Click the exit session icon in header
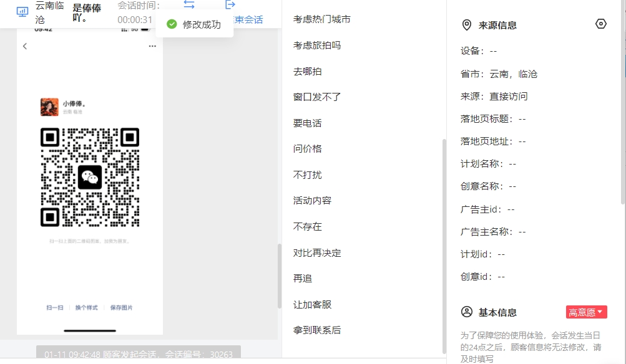 pos(230,4)
